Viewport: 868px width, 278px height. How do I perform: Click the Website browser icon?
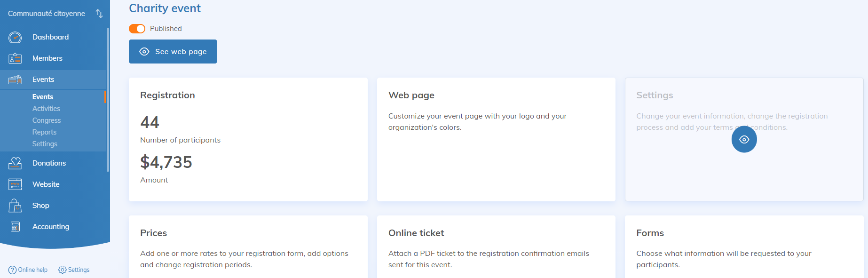click(15, 184)
